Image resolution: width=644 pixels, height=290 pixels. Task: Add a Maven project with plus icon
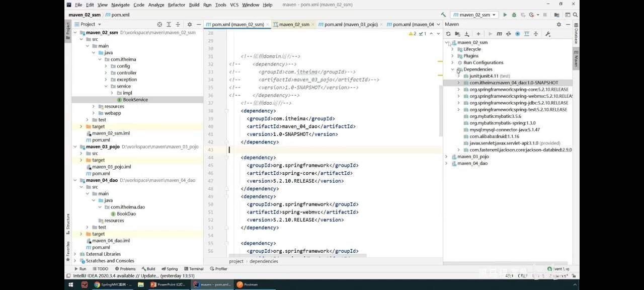click(478, 34)
